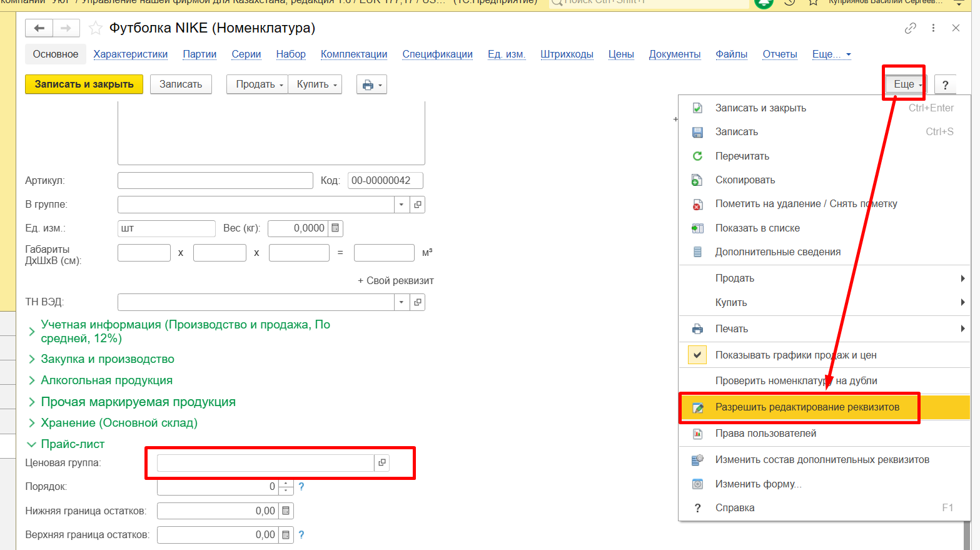This screenshot has width=980, height=550.
Task: Click the copy link icon in the header
Action: point(910,28)
